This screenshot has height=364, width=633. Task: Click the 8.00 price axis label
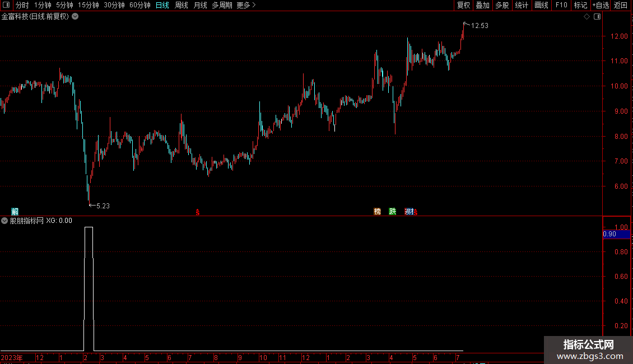[621, 137]
